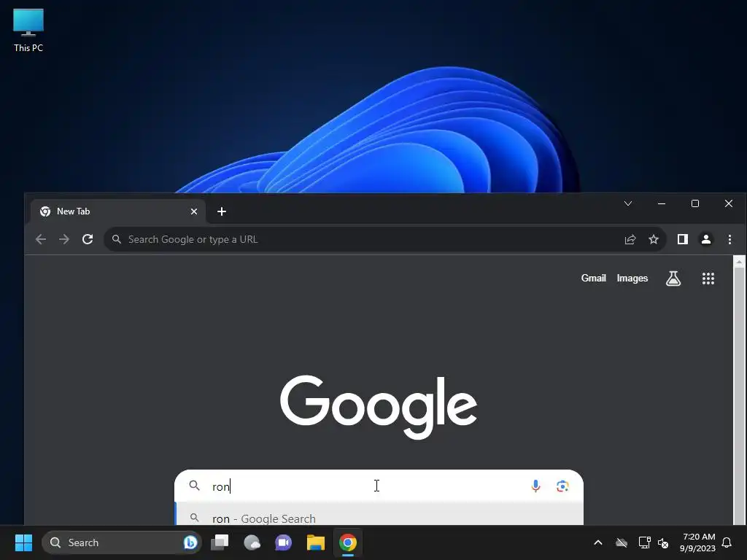Open Chrome three-dot menu

coord(729,239)
